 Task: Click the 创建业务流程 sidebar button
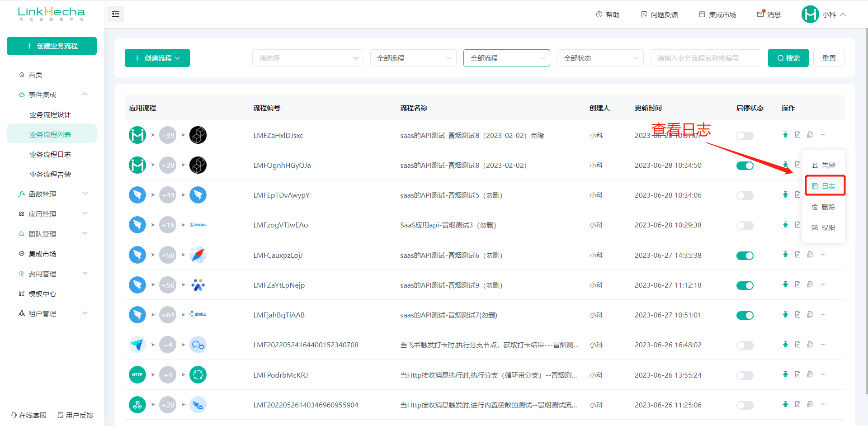(52, 46)
